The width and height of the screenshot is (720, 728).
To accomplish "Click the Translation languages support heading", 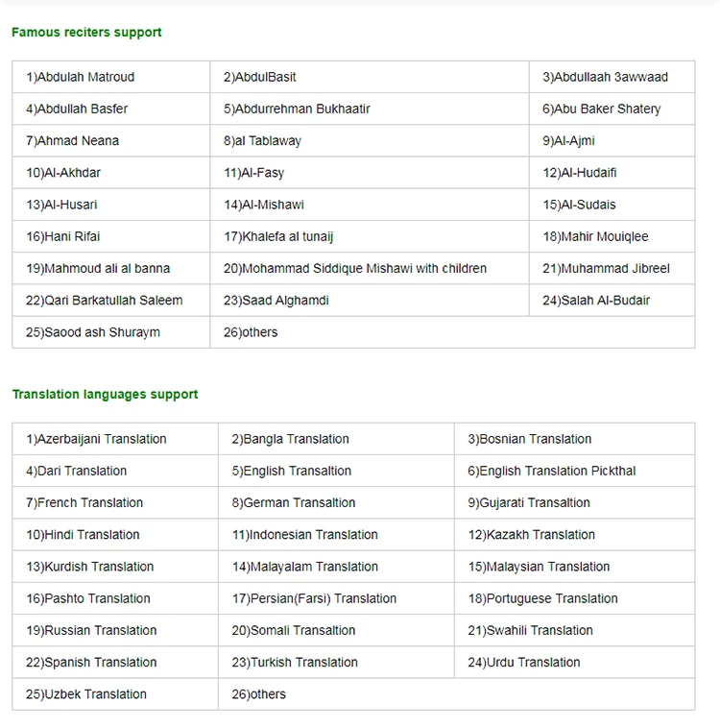I will [x=105, y=394].
